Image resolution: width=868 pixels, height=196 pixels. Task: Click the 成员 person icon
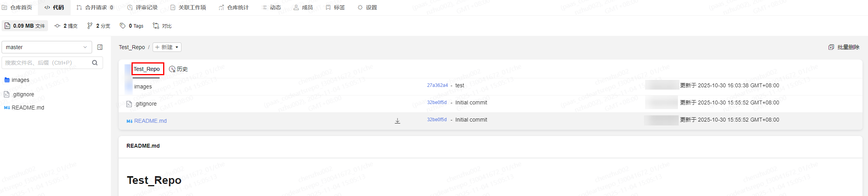tap(296, 7)
